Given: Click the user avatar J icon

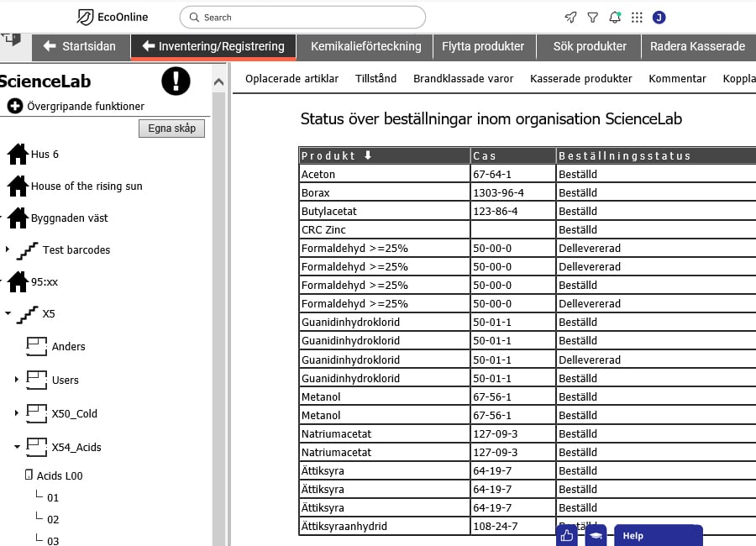Looking at the screenshot, I should click(x=659, y=18).
